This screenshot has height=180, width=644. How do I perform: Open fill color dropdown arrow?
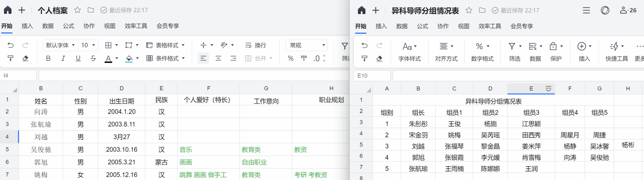point(137,58)
